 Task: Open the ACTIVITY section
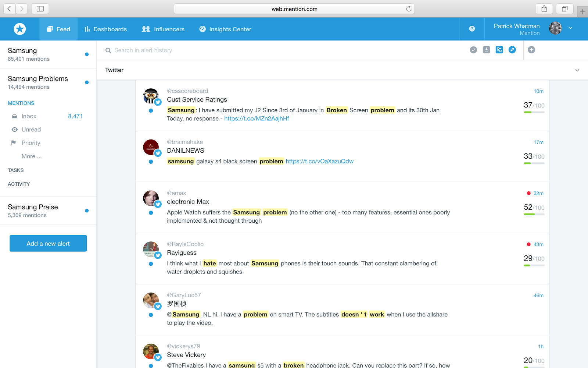click(x=19, y=184)
